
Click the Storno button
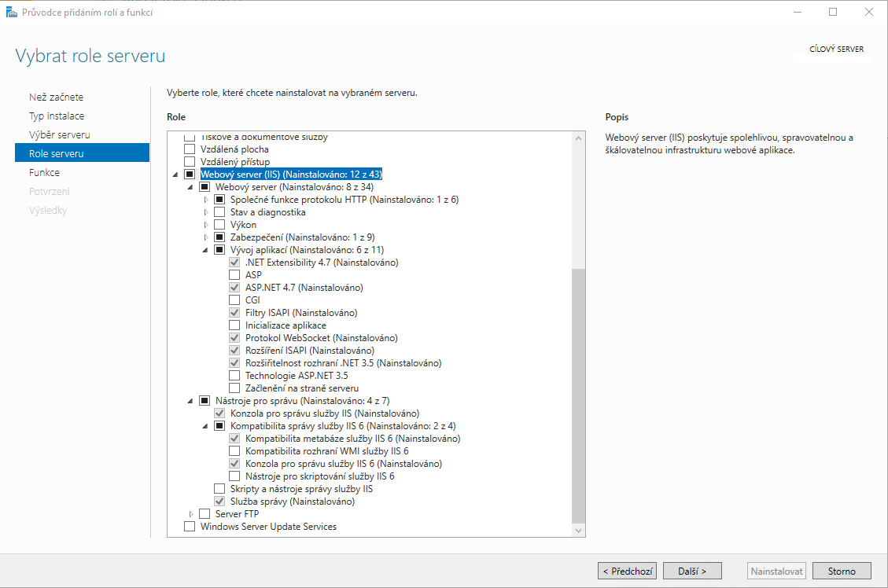click(842, 571)
